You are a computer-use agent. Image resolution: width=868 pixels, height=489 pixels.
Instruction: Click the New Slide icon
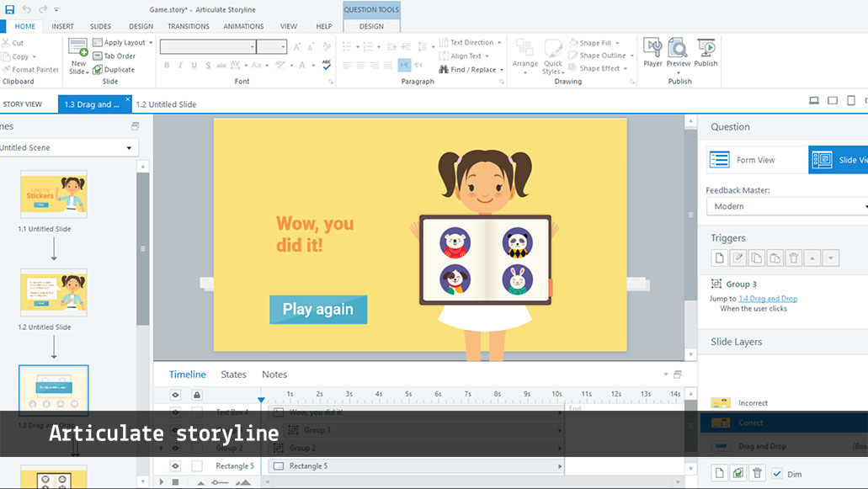[x=77, y=56]
